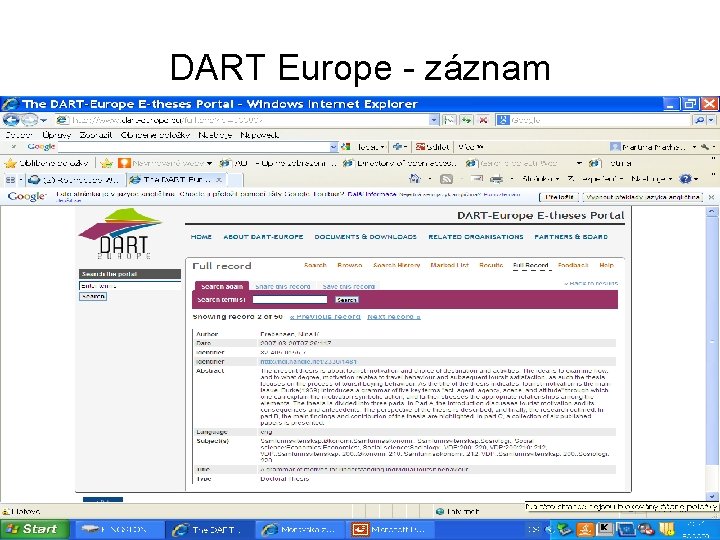Click the sidebar Search button
The width and height of the screenshot is (720, 540).
(93, 297)
